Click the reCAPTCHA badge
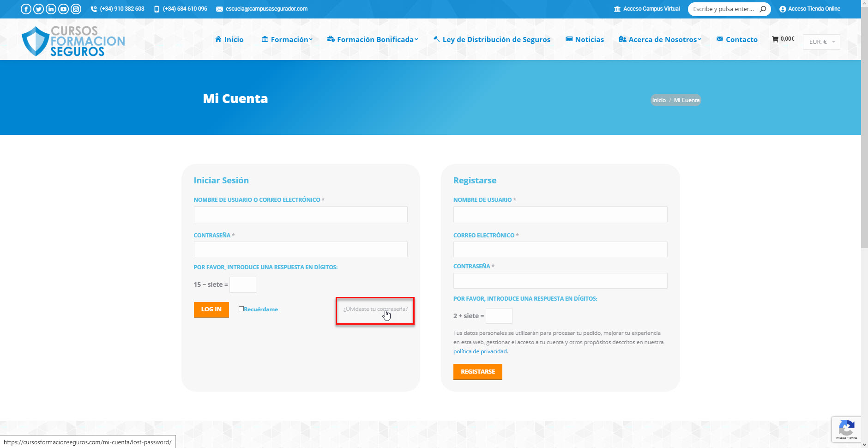Image resolution: width=868 pixels, height=448 pixels. (846, 429)
